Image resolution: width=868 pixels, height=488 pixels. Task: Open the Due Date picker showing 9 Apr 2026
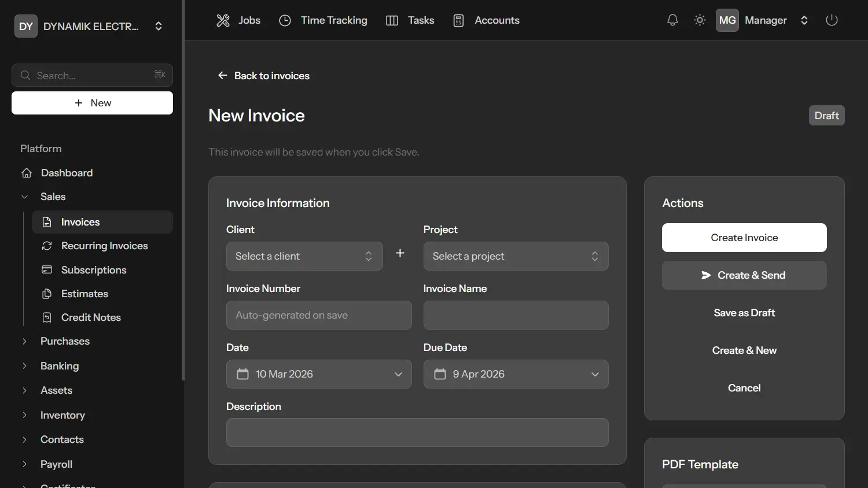[x=516, y=374]
